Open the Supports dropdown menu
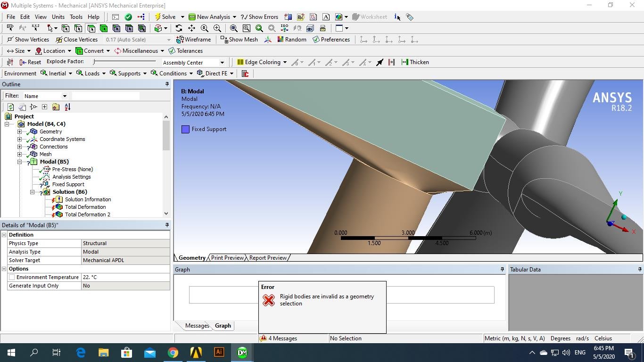 pyautogui.click(x=128, y=74)
